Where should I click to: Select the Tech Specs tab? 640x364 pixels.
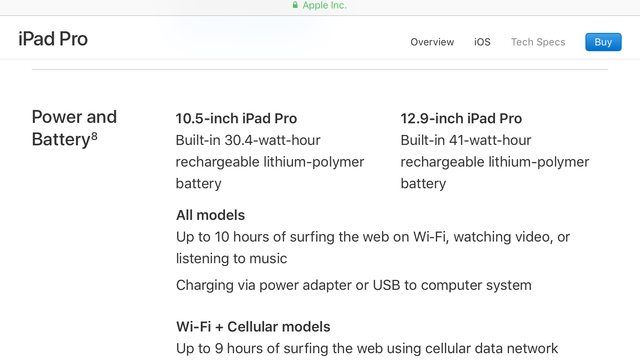click(x=538, y=42)
